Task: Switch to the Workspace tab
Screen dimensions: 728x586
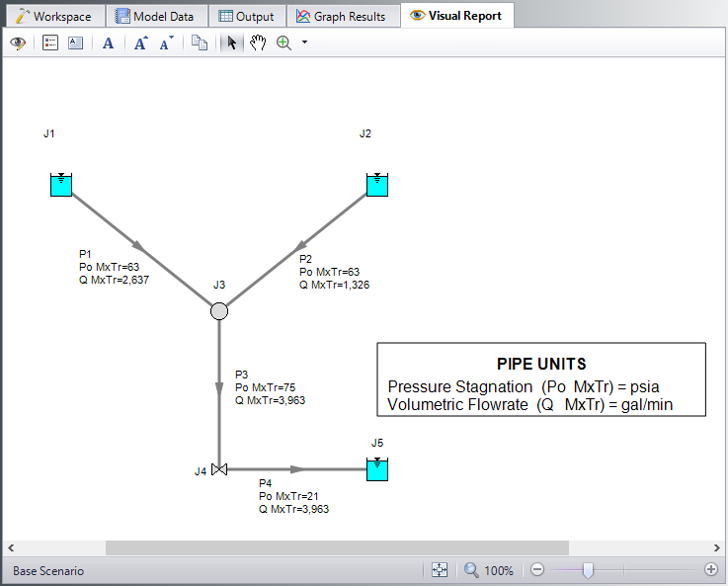Action: 53,16
